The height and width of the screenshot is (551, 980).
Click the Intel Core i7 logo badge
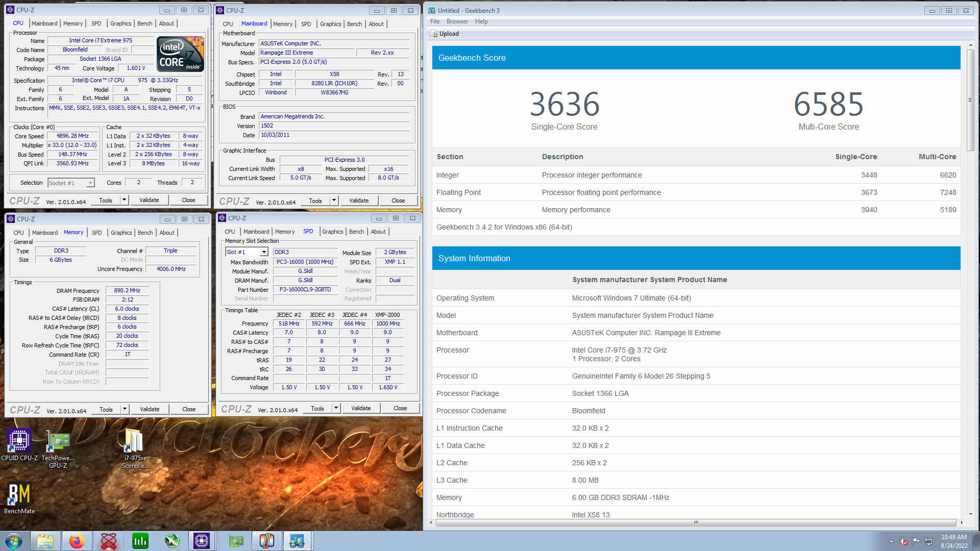(180, 54)
